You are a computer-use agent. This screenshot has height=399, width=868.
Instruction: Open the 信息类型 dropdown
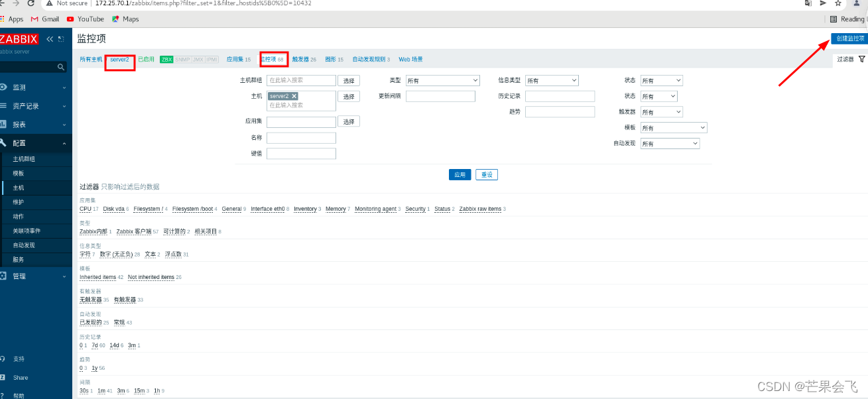(x=552, y=80)
